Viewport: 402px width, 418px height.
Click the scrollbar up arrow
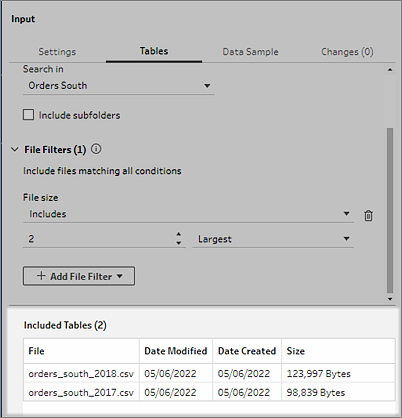390,70
